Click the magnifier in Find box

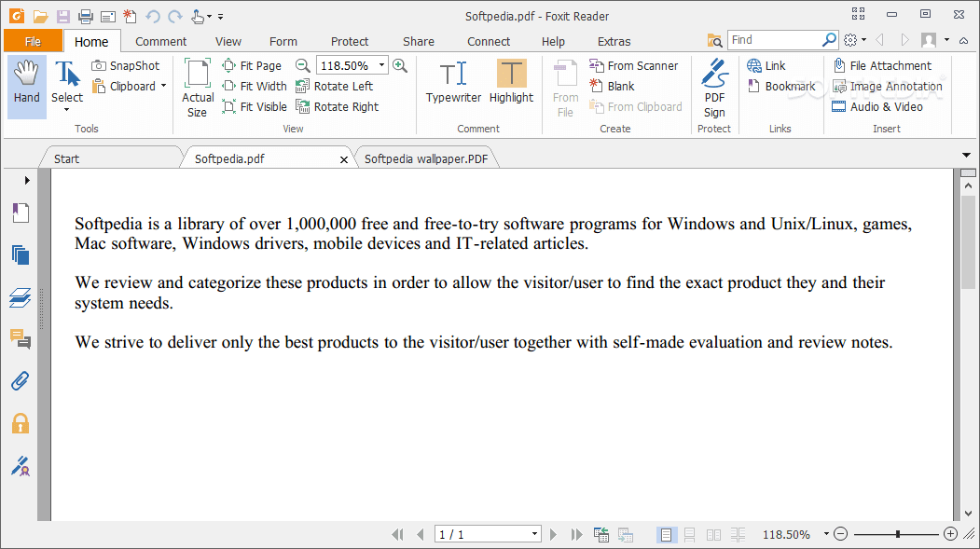[829, 40]
